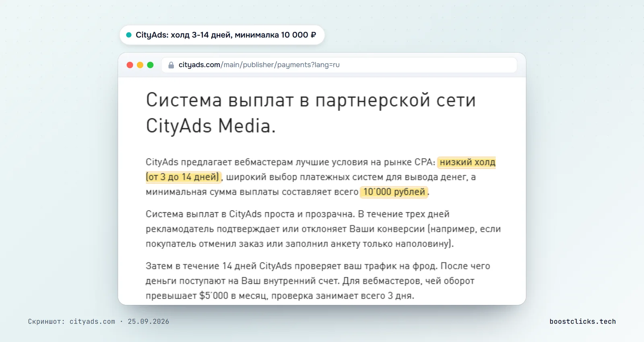Click 'CityAds предлагает вебмастерам лучшие условия'

pos(257,162)
